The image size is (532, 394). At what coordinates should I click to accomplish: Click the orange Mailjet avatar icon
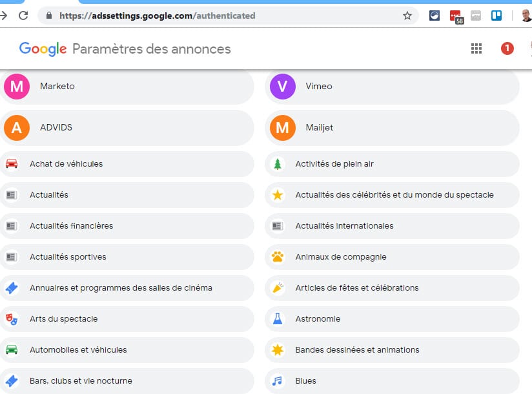[283, 128]
